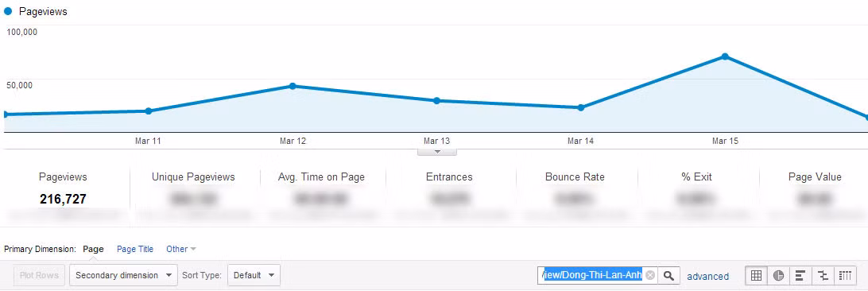868x291 pixels.
Task: Click the Pageviews metric 216,727
Action: (x=63, y=199)
